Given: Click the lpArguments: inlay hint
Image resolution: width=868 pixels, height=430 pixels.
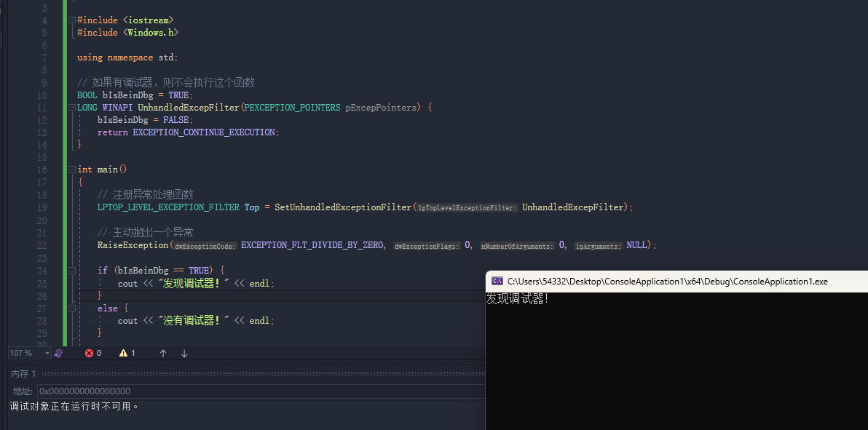Looking at the screenshot, I should click(x=599, y=246).
